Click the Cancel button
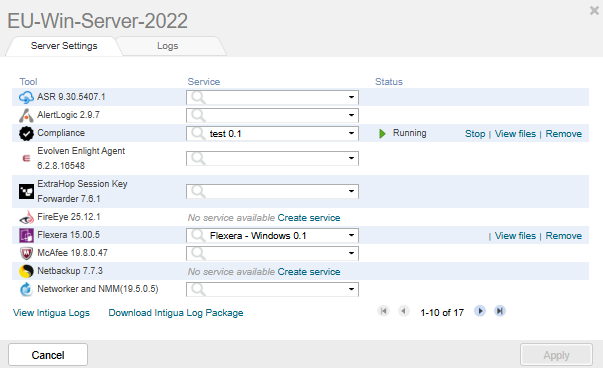603x368 pixels. pyautogui.click(x=48, y=355)
